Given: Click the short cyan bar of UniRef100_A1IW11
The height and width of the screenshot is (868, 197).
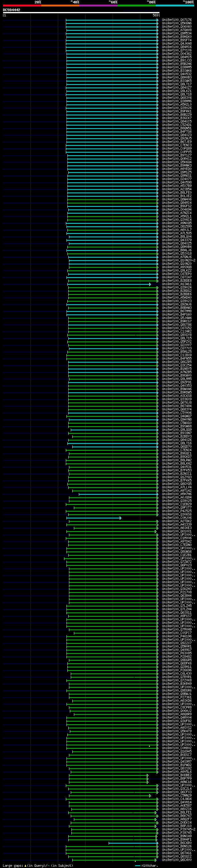Looking at the screenshot, I should [109, 285].
